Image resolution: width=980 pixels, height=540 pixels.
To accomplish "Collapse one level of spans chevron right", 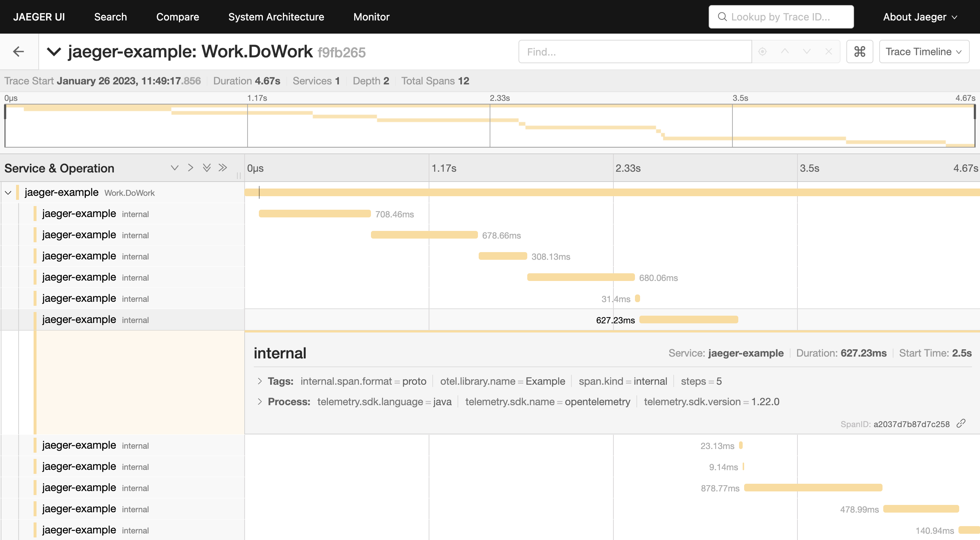I will pyautogui.click(x=191, y=168).
